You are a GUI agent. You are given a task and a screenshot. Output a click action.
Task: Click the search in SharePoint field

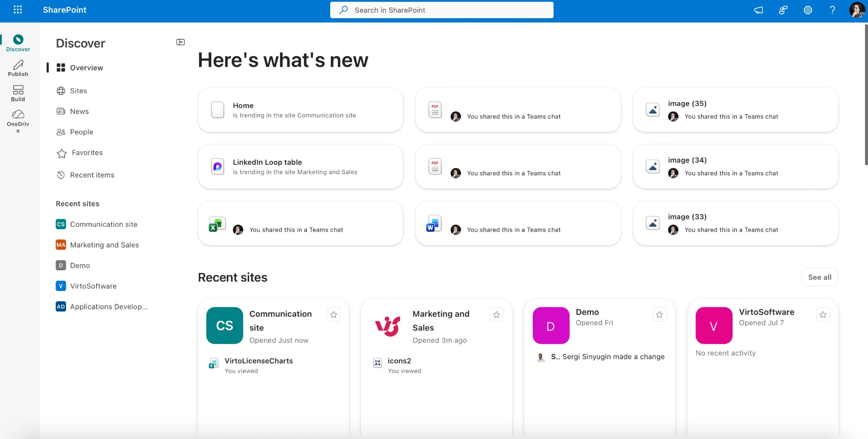coord(442,10)
